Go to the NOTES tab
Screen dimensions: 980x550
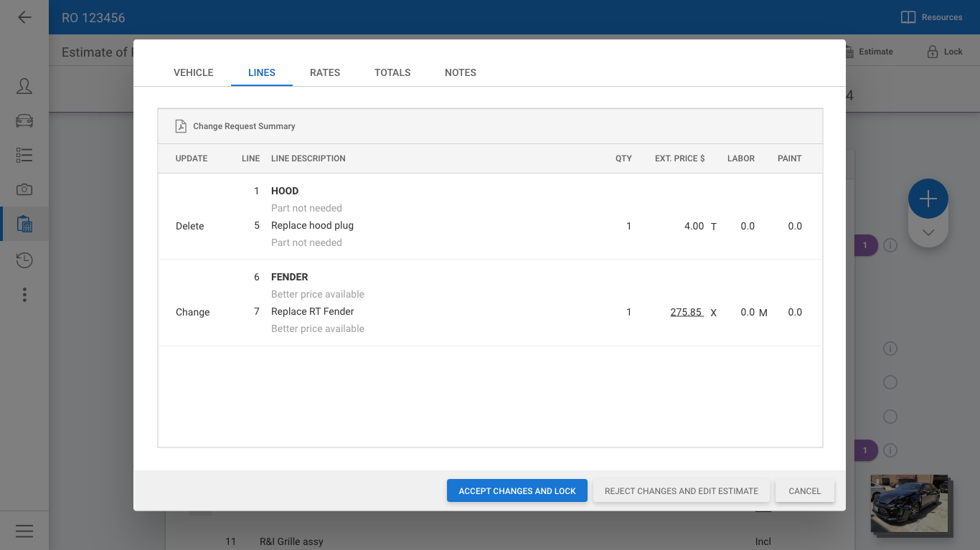coord(461,72)
